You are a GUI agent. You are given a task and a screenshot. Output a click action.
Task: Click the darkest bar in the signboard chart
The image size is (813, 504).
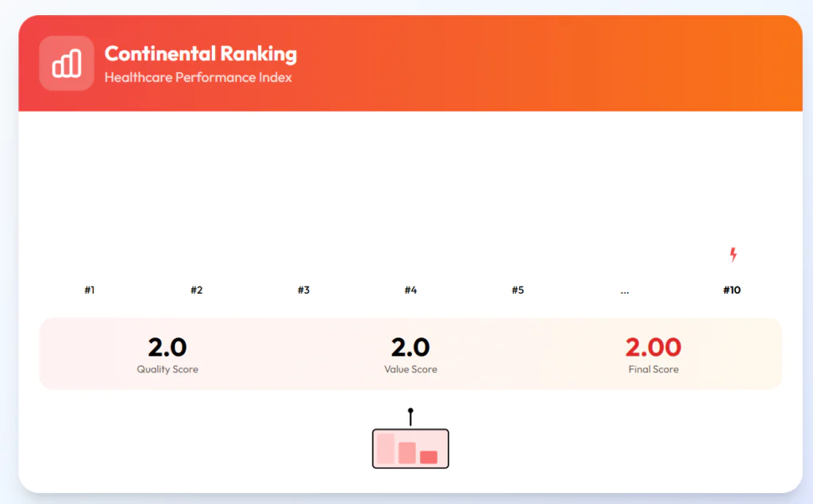(x=429, y=457)
